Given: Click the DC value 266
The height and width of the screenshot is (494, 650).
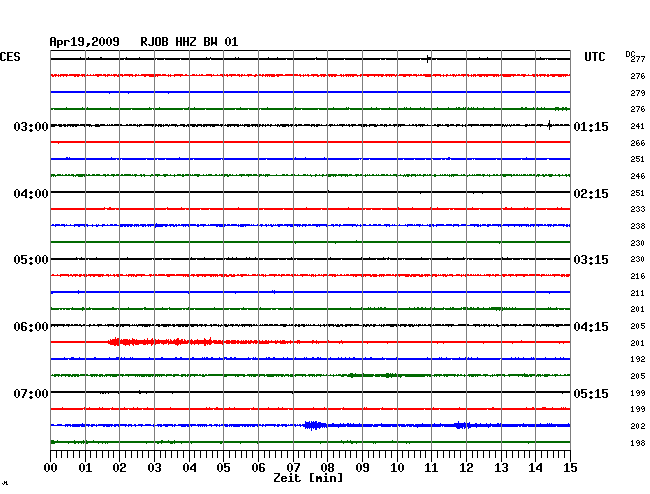Looking at the screenshot, I should pyautogui.click(x=638, y=143).
